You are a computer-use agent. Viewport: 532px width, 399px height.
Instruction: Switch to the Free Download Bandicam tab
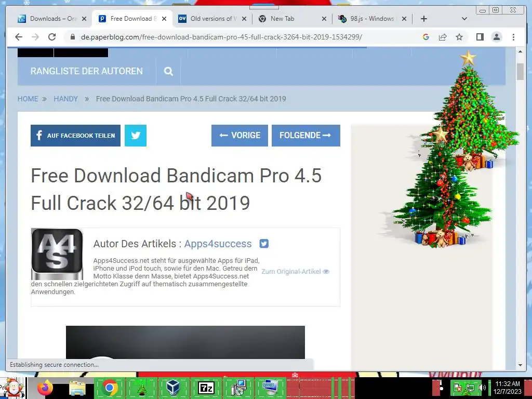132,19
